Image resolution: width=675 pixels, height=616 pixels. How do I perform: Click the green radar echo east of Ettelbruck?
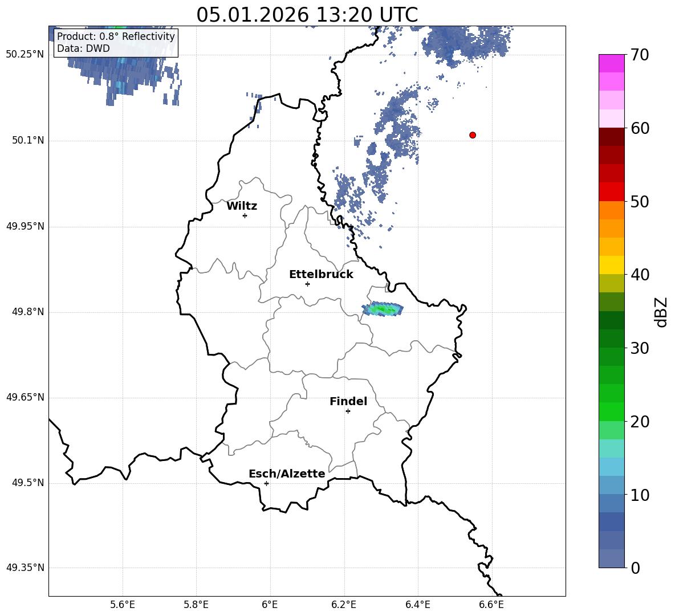pos(383,308)
